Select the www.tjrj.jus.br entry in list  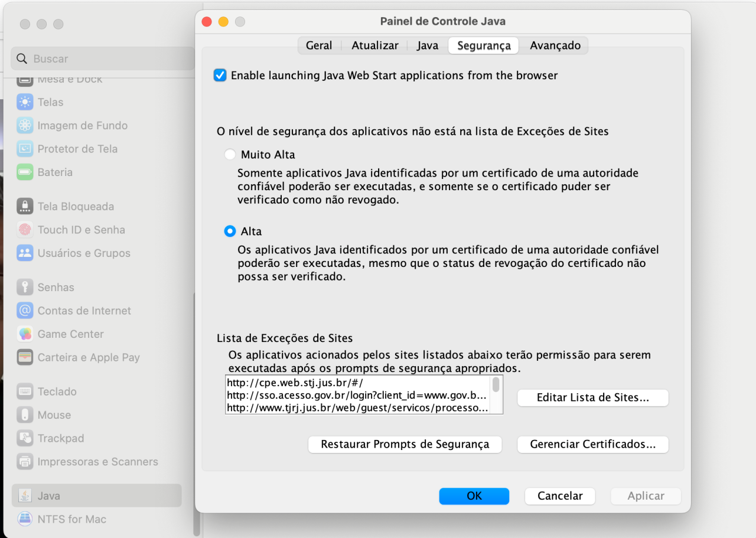(358, 407)
